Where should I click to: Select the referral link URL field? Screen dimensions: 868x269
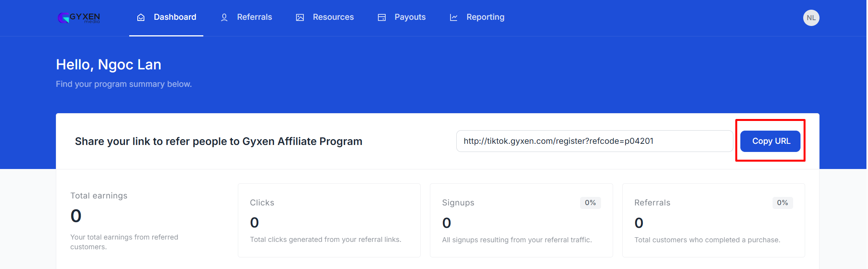tap(594, 141)
